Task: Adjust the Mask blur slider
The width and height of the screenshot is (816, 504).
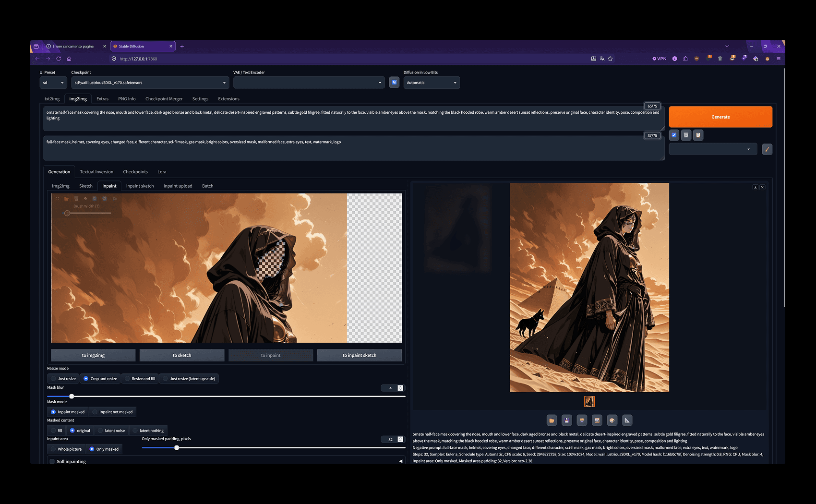Action: pyautogui.click(x=226, y=396)
